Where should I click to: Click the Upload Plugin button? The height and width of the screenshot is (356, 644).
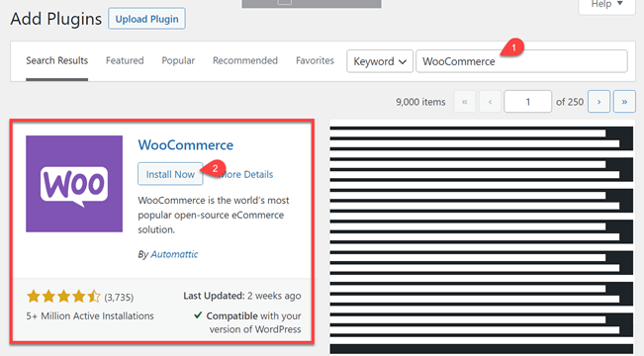tap(146, 19)
